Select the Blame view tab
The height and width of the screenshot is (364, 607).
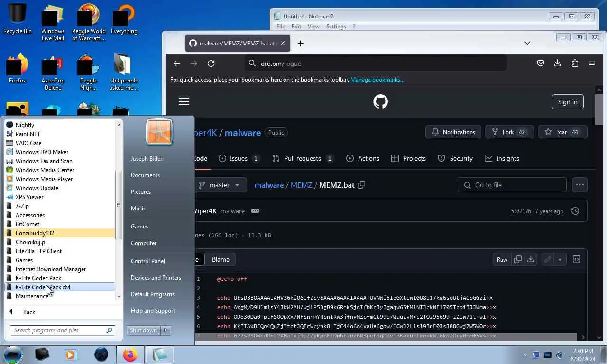[221, 259]
